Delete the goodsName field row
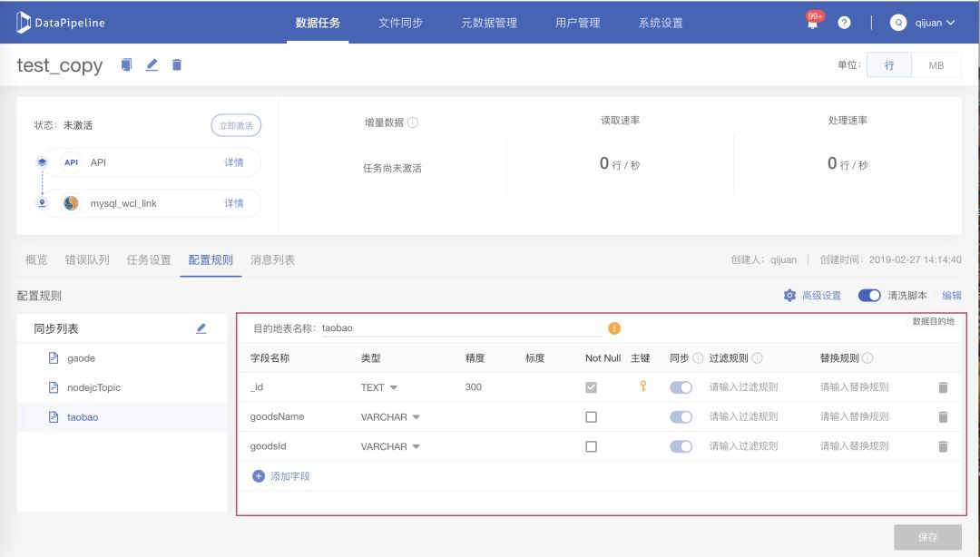This screenshot has width=980, height=557. pyautogui.click(x=943, y=416)
